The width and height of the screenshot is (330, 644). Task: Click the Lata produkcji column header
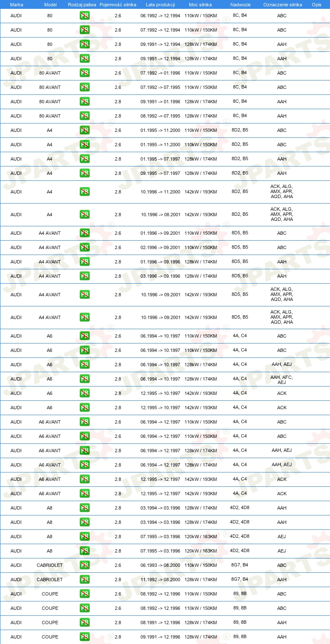click(x=160, y=5)
